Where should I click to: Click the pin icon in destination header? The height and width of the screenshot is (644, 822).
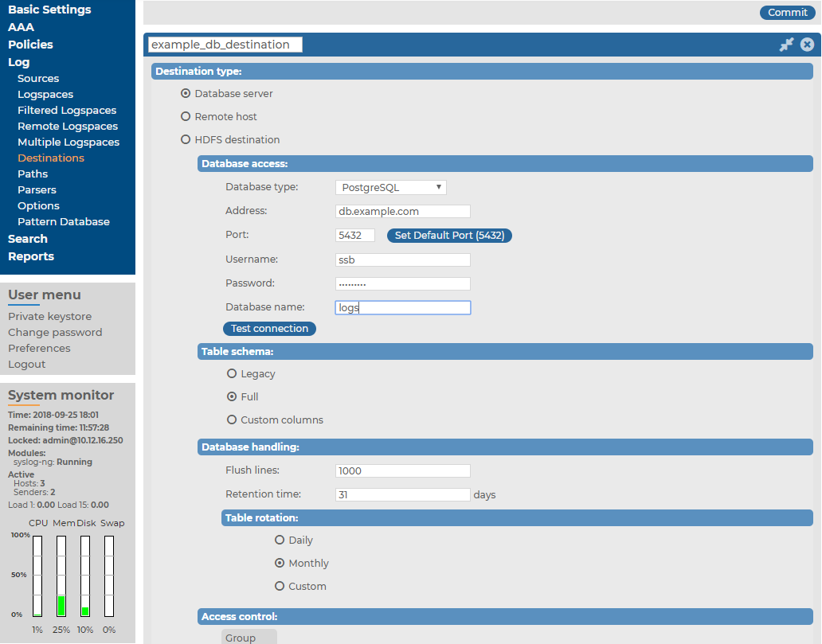tap(786, 45)
